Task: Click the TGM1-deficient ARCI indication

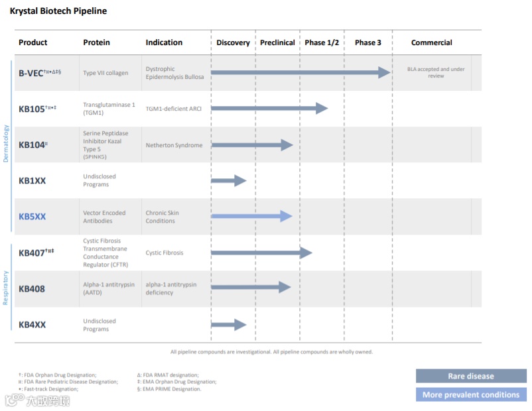Action: coord(173,109)
